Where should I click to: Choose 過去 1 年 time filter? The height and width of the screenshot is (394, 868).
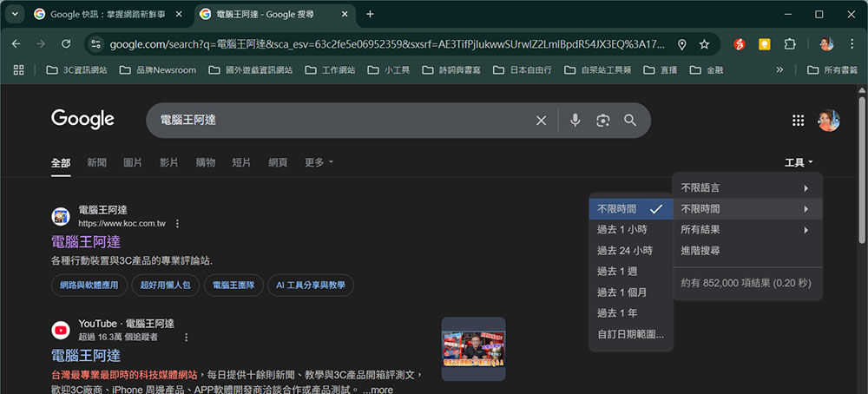coord(631,313)
